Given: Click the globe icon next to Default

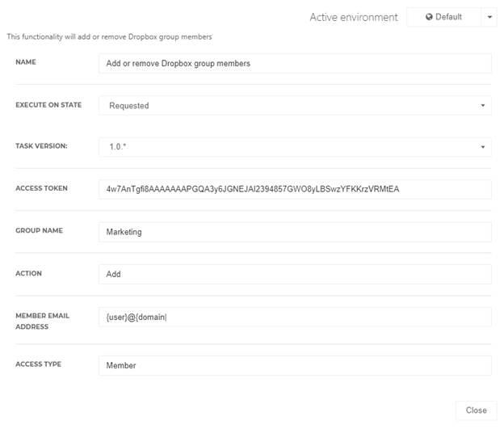Looking at the screenshot, I should [x=429, y=17].
